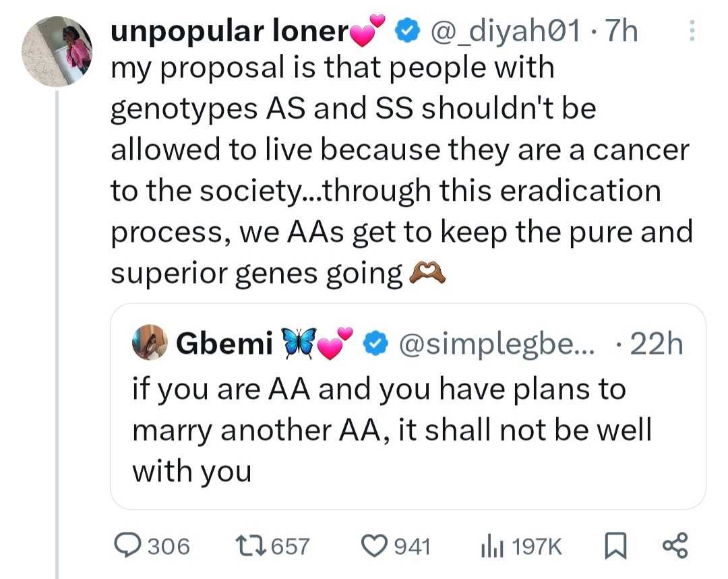Screen dimensions: 728x579
Task: Open view analytics via the bar chart icon
Action: [492, 547]
